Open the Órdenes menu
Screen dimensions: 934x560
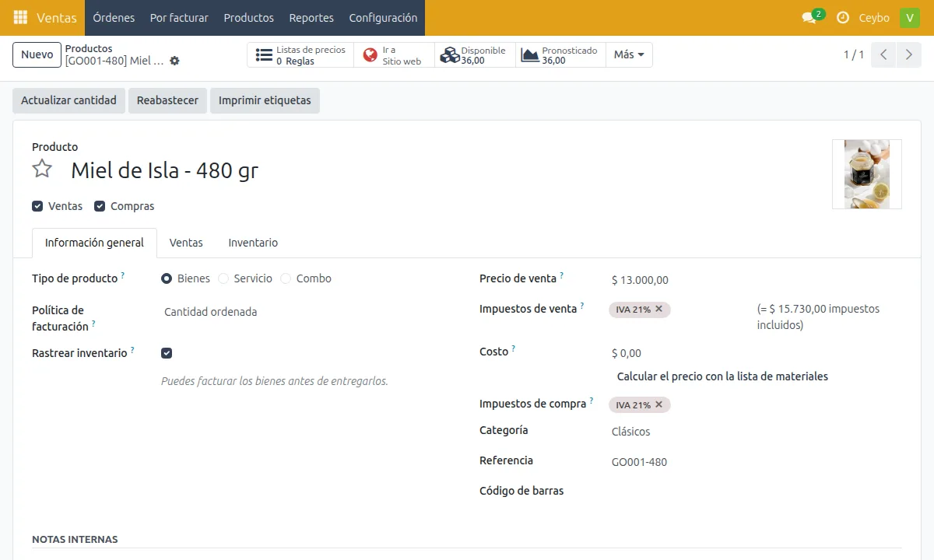pyautogui.click(x=114, y=18)
